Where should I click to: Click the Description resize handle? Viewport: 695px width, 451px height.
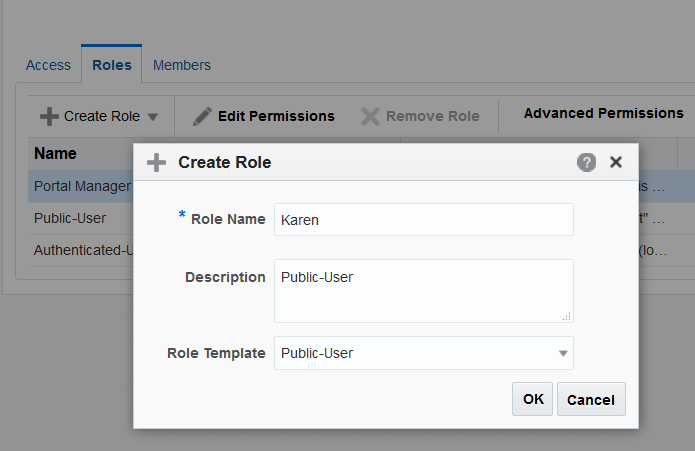567,316
